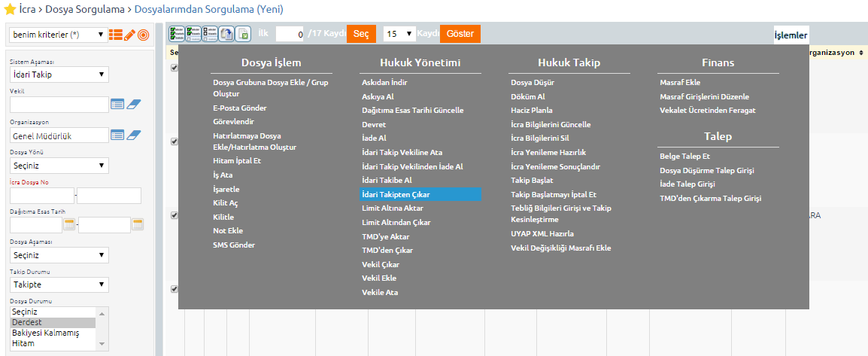Toggle the third result row checkbox
The height and width of the screenshot is (356, 868).
[x=175, y=215]
